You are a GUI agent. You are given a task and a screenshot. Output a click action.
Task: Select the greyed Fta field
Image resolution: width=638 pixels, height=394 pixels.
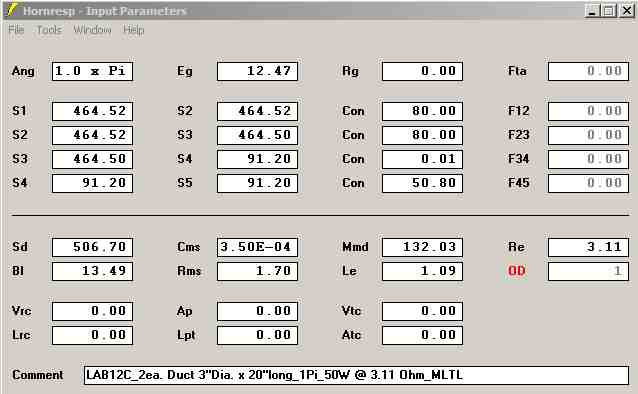(588, 71)
